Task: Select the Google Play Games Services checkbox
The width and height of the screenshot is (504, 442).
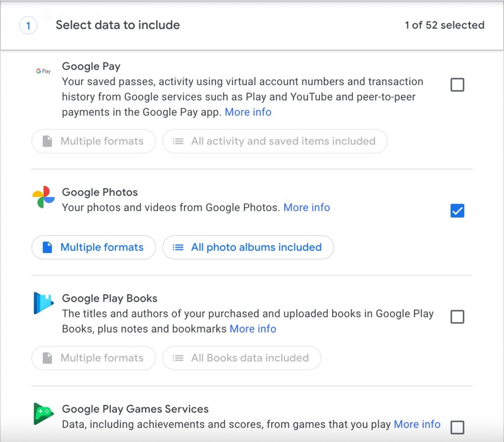Action: coord(457,427)
